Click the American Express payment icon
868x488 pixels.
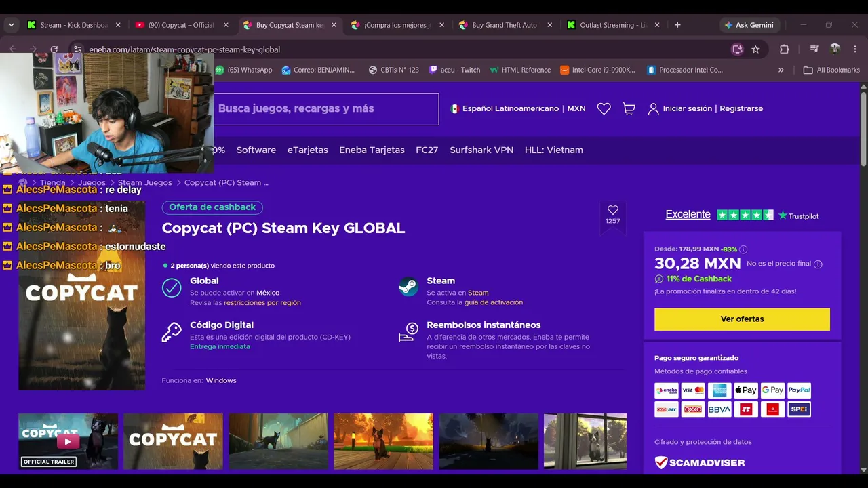click(719, 390)
